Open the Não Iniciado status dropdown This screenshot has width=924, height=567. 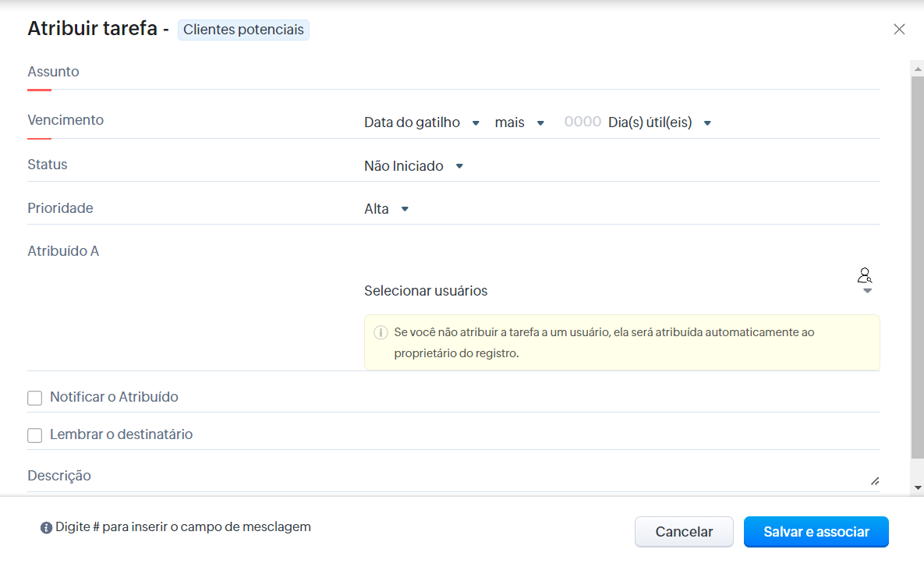[x=414, y=166]
